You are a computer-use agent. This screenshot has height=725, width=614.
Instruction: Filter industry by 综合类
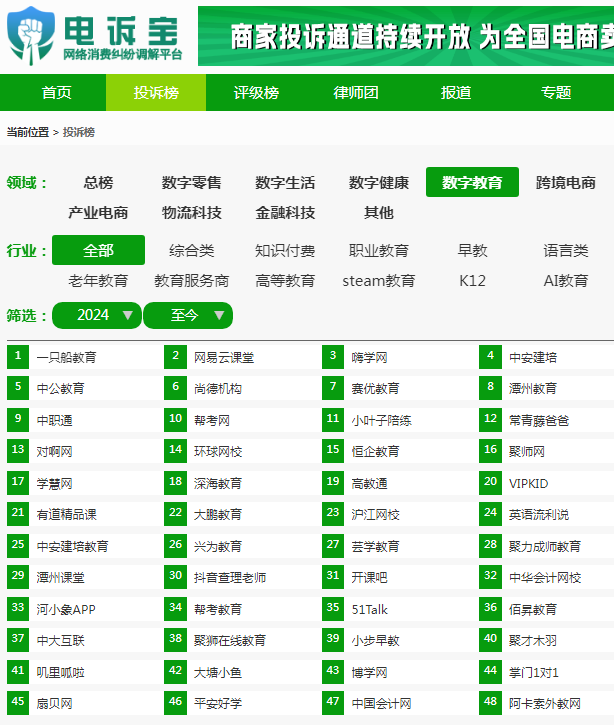click(x=191, y=250)
